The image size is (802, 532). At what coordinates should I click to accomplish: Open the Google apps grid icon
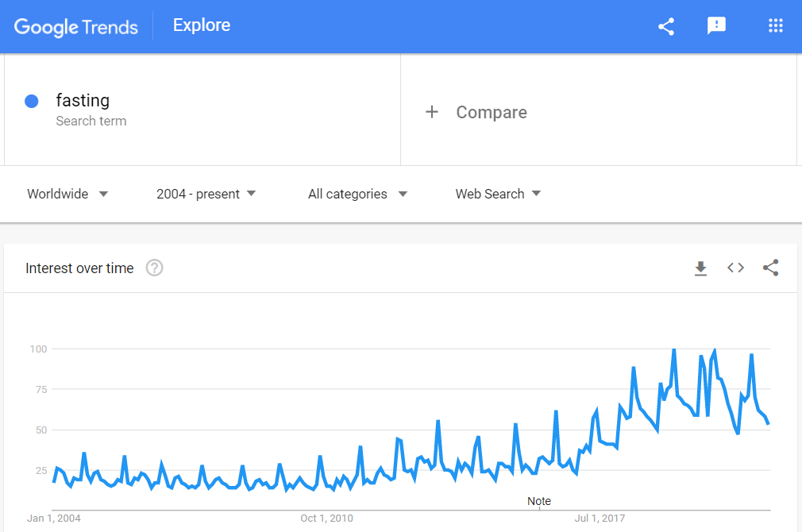click(x=776, y=25)
